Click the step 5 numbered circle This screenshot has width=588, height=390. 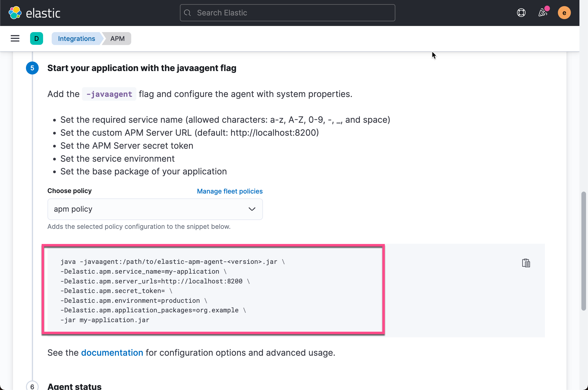point(32,68)
